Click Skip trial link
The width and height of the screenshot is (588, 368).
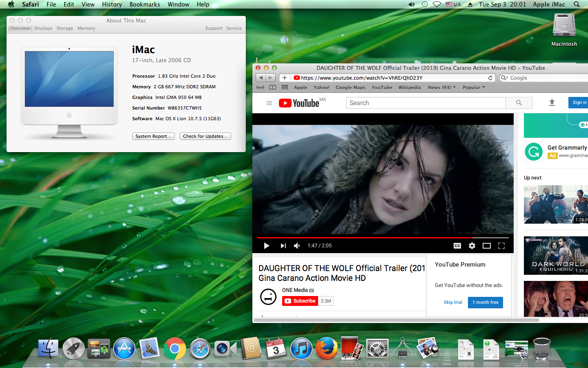[x=453, y=303]
